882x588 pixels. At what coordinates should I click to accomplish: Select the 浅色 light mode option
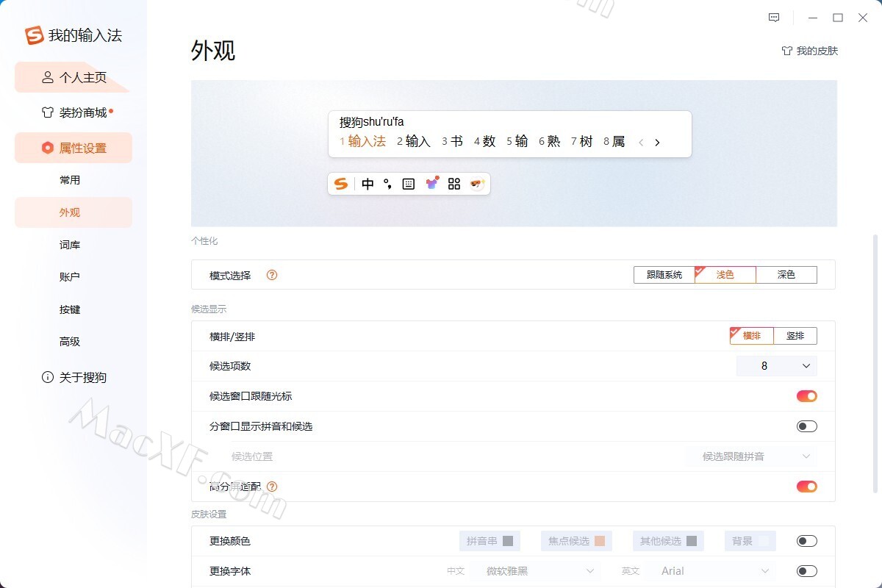(725, 275)
